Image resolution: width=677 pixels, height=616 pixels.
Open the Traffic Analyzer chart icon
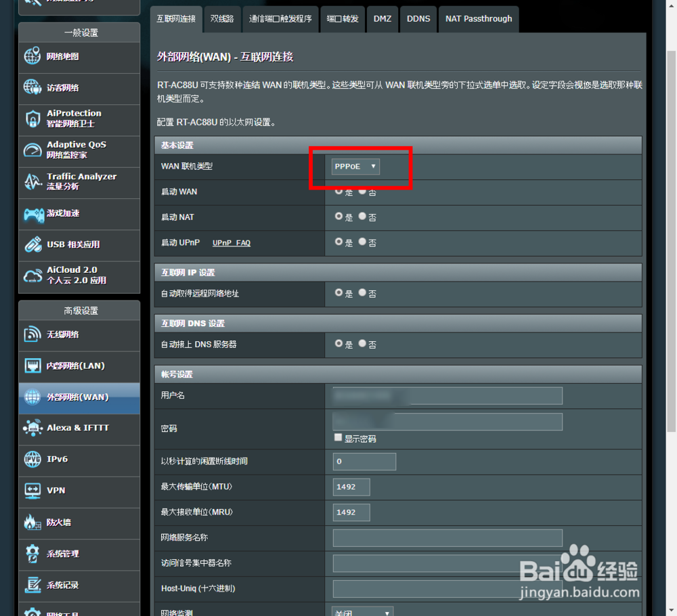tap(32, 181)
